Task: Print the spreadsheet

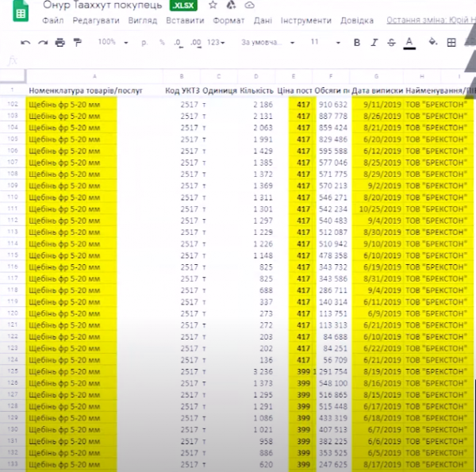Action: (60, 43)
